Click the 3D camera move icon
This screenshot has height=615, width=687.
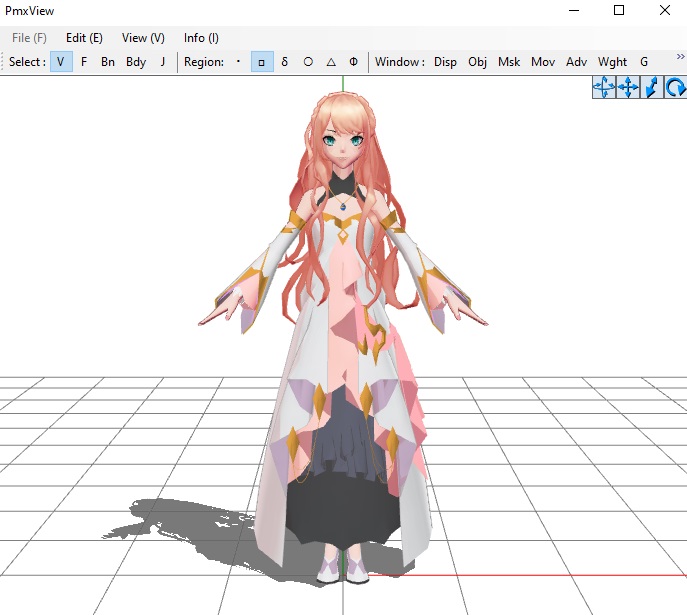(604, 87)
